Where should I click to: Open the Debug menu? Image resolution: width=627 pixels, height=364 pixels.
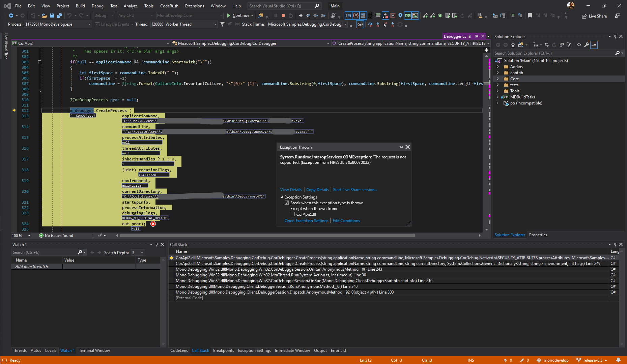(97, 6)
